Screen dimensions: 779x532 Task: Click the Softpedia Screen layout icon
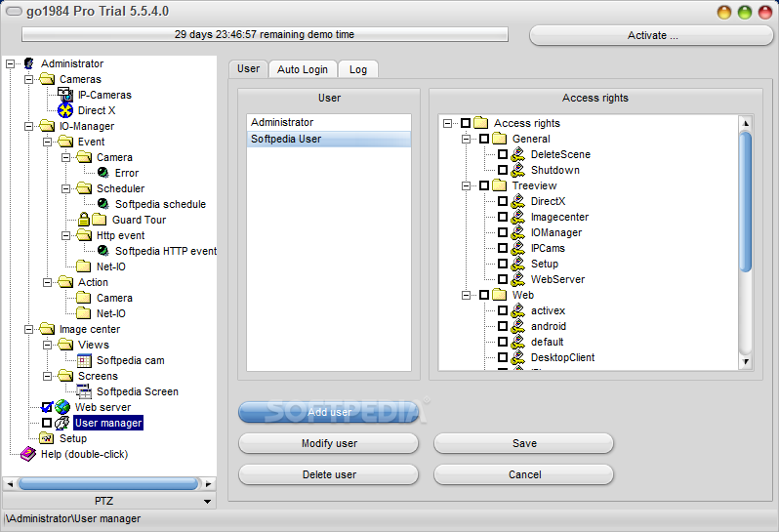point(84,391)
